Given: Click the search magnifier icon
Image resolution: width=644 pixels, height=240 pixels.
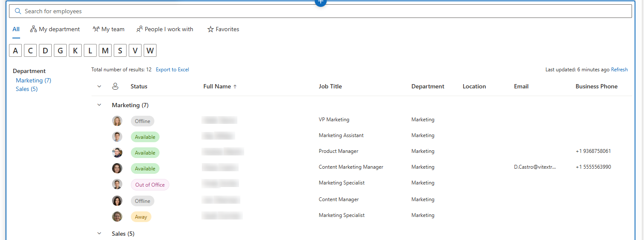Looking at the screenshot, I should pyautogui.click(x=18, y=11).
